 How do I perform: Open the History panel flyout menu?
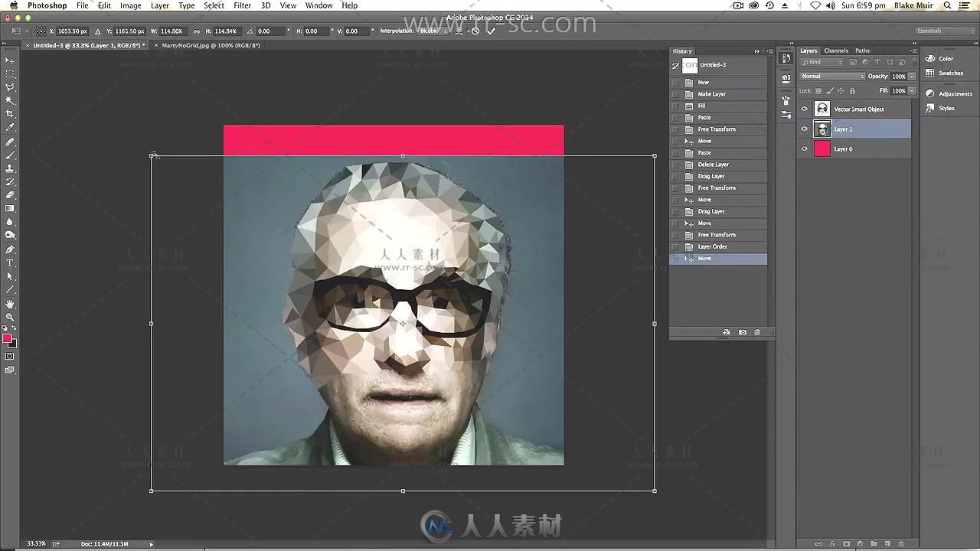[769, 51]
